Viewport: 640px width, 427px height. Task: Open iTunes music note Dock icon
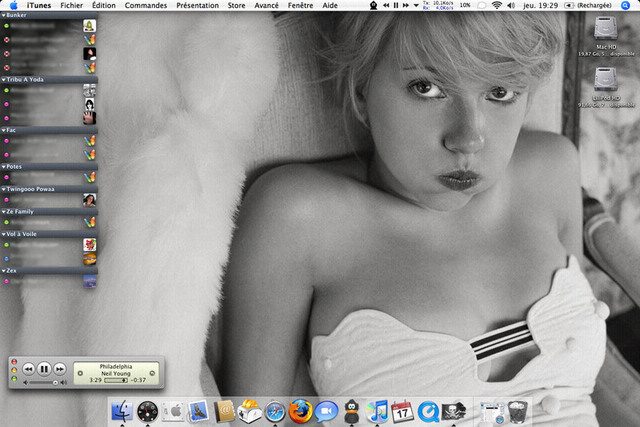click(x=377, y=411)
